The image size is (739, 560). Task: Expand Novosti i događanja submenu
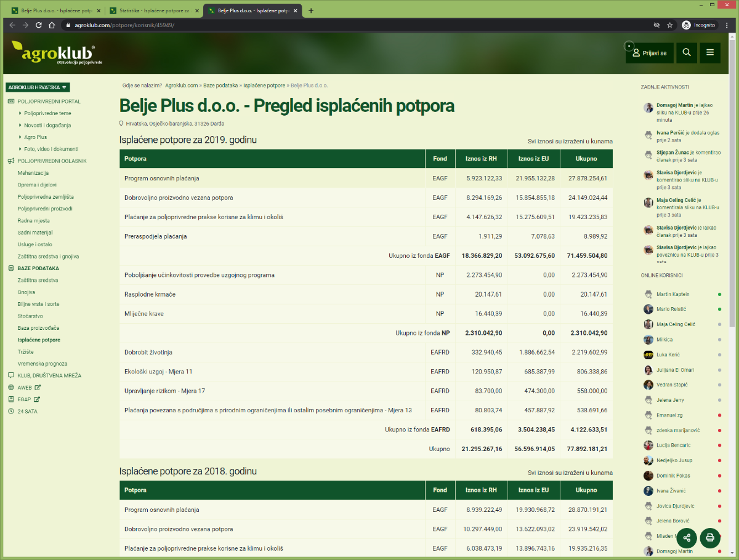(x=47, y=125)
